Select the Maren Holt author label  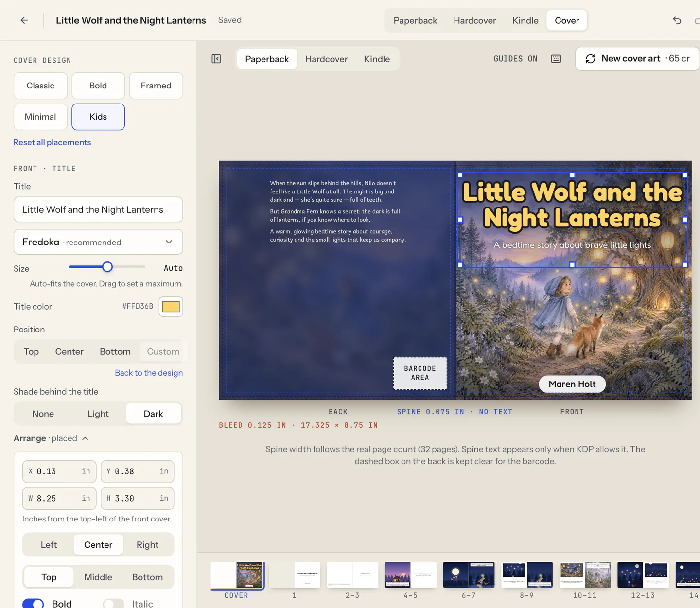click(x=572, y=384)
